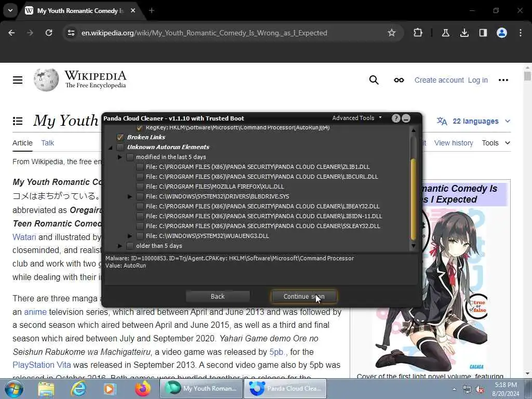The image size is (532, 399).
Task: Open Wikipedia Tools dropdown
Action: point(496,143)
